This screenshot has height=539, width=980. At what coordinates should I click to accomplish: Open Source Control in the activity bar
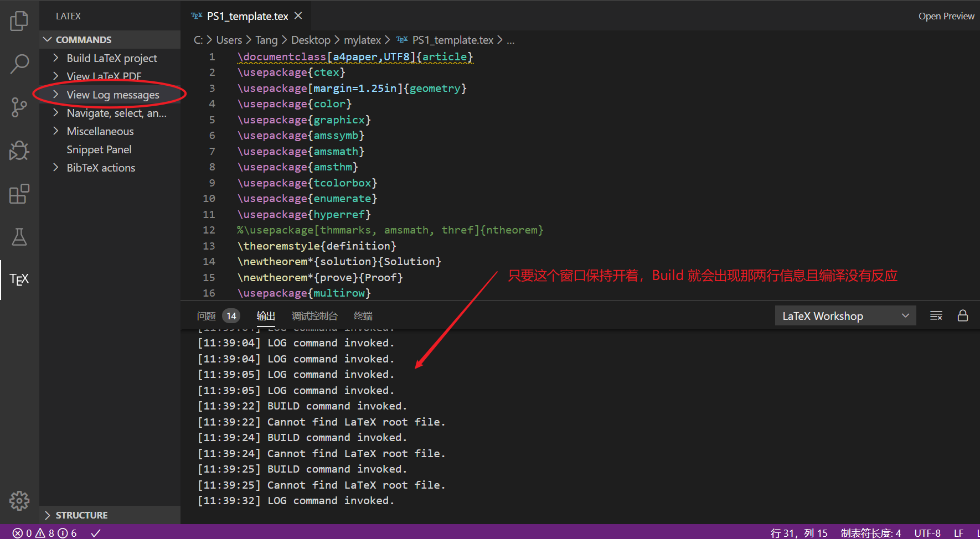click(x=19, y=107)
